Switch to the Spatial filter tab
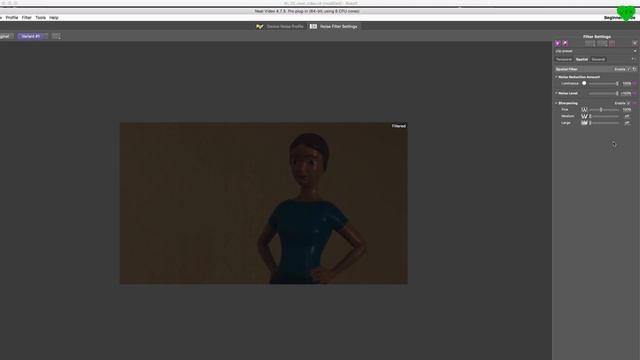 pyautogui.click(x=582, y=60)
